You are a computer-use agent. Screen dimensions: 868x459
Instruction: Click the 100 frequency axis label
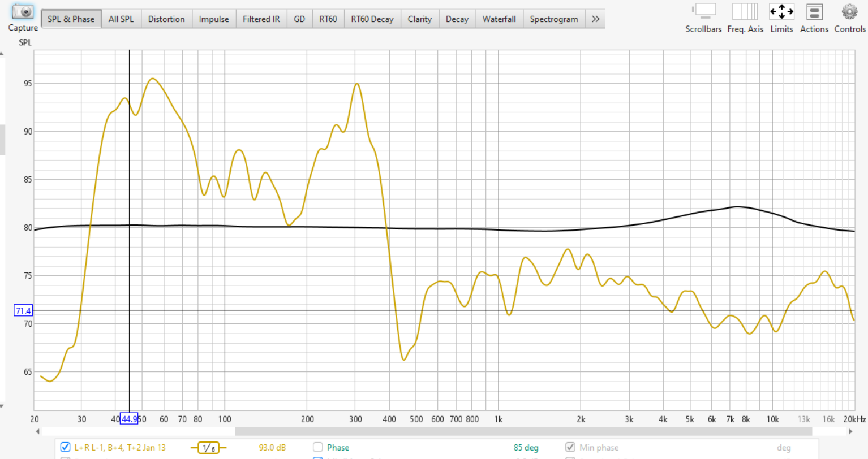(225, 419)
